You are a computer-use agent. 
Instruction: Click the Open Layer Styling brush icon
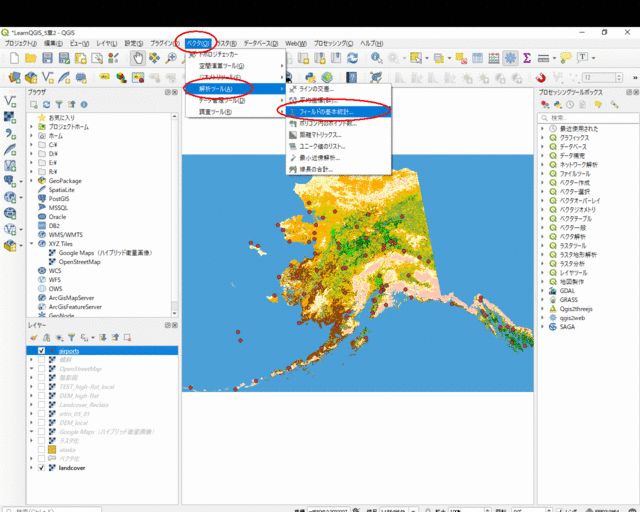coord(34,338)
